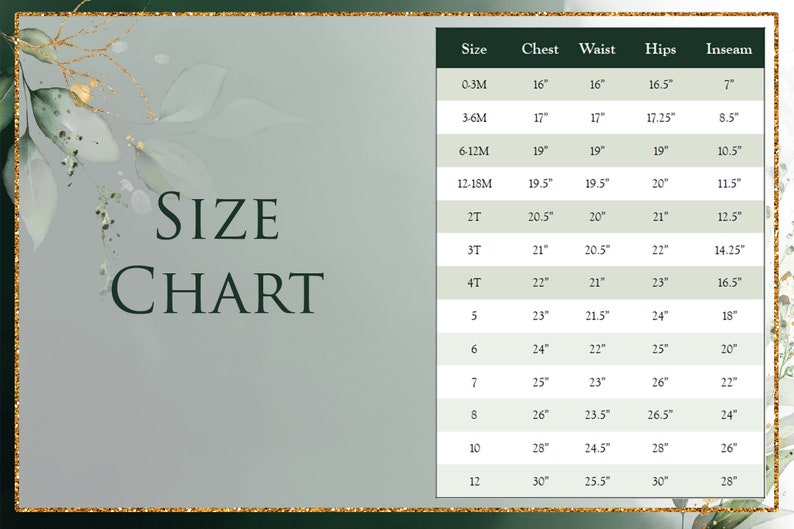
Task: Click the 6-12M size label
Action: click(x=474, y=151)
